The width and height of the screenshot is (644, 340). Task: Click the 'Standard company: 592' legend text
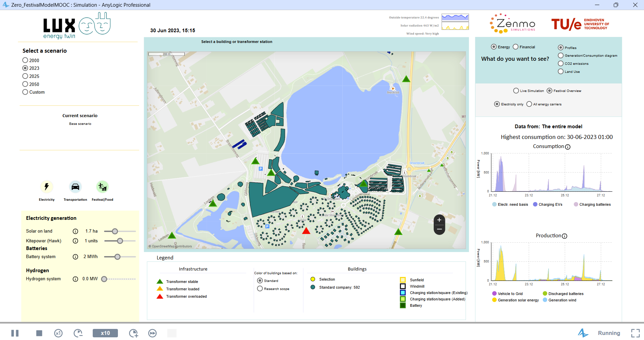click(339, 287)
